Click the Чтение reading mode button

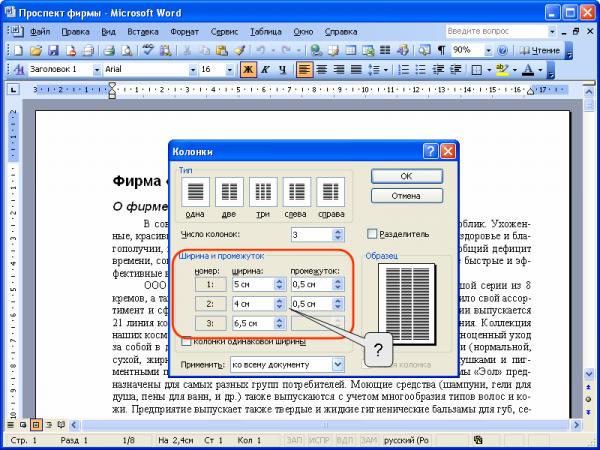click(540, 51)
